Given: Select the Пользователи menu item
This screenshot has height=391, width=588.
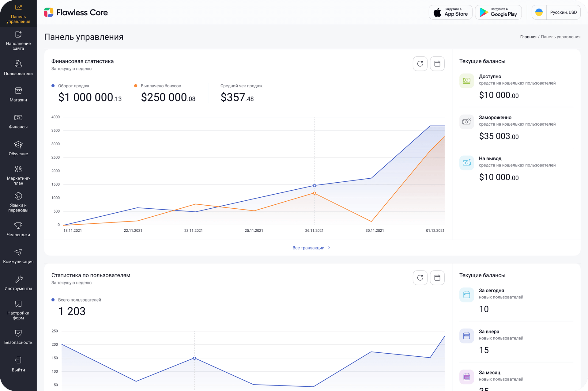Looking at the screenshot, I should [x=18, y=68].
